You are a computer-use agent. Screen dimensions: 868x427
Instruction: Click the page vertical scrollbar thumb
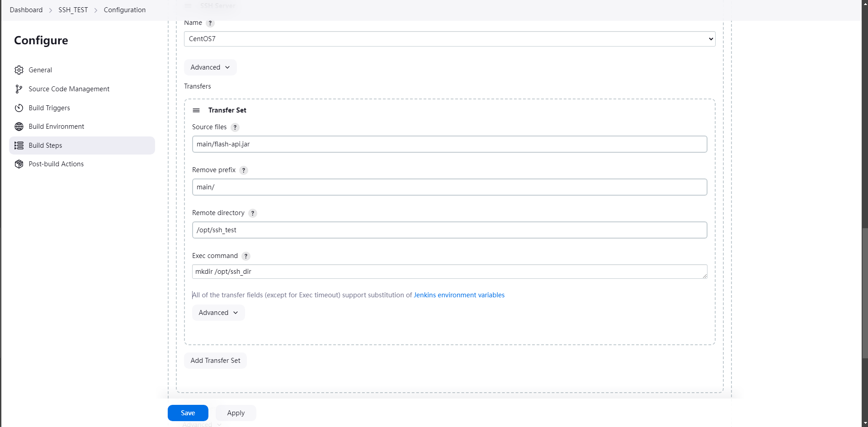(865, 293)
